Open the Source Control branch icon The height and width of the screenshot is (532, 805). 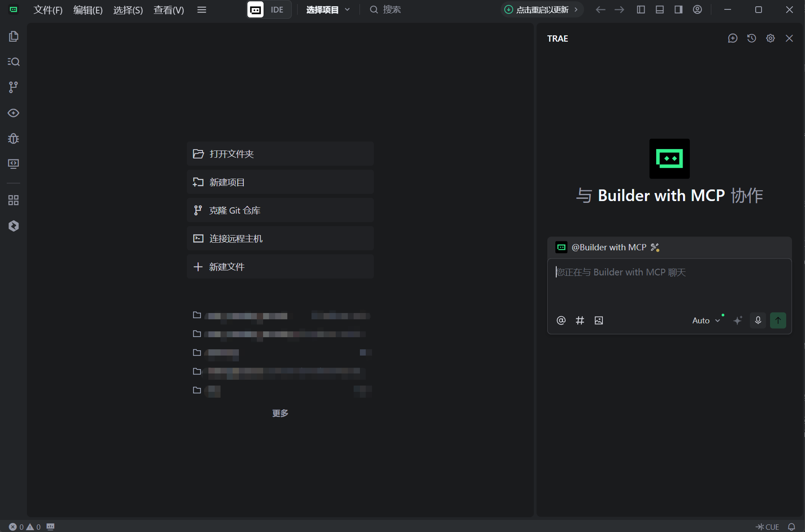pyautogui.click(x=13, y=87)
